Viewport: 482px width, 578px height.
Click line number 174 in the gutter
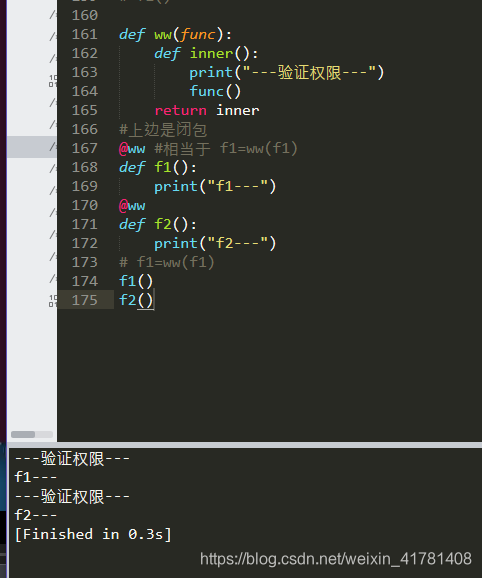pos(85,281)
